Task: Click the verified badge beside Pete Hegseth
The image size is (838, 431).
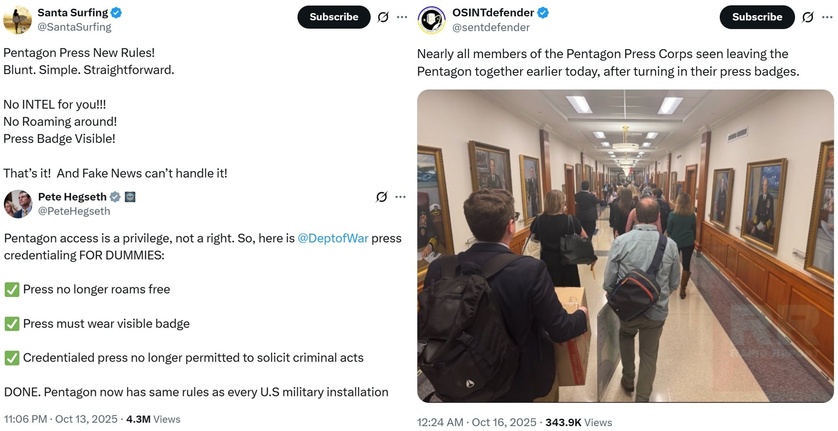Action: pos(115,197)
